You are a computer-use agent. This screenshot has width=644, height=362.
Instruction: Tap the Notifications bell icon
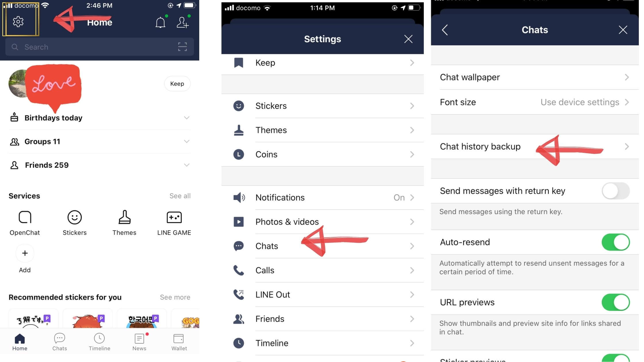(160, 22)
